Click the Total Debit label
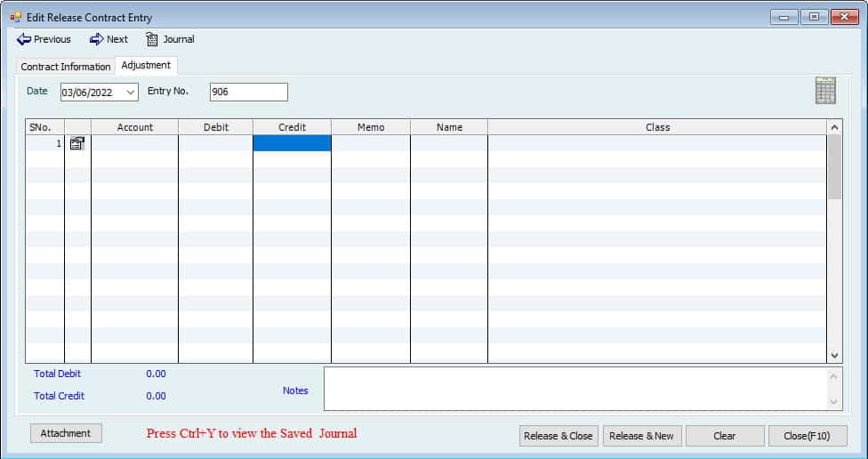This screenshot has height=459, width=868. pos(57,374)
